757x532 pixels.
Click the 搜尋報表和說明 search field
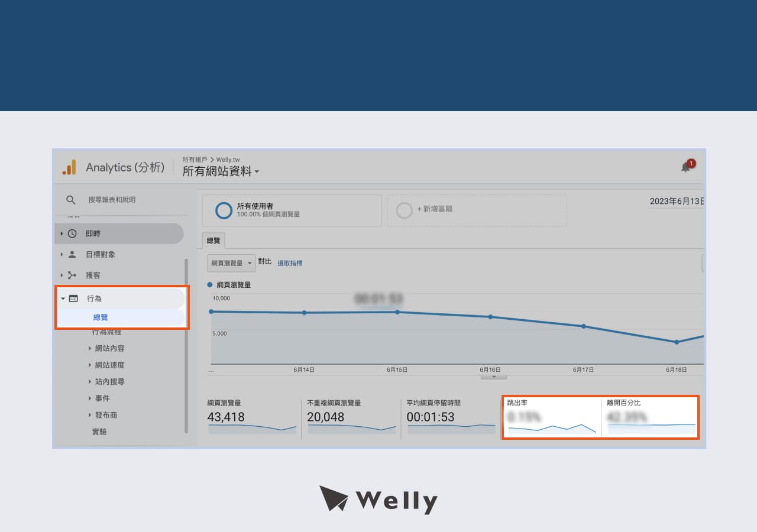[x=112, y=200]
